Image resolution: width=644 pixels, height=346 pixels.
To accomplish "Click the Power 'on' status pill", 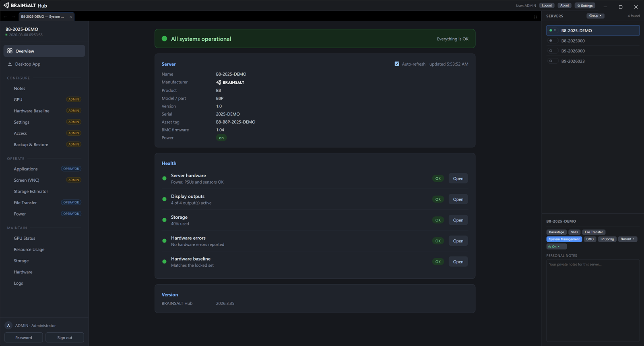I will point(221,138).
